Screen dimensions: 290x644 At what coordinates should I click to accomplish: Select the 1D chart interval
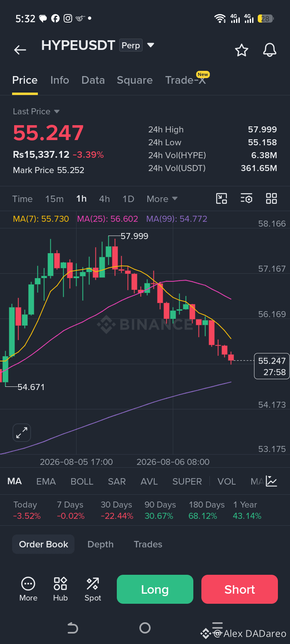pyautogui.click(x=128, y=199)
